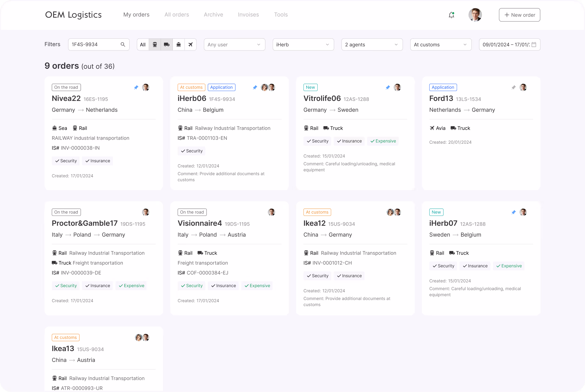Create a new order with the New order button

coord(519,15)
